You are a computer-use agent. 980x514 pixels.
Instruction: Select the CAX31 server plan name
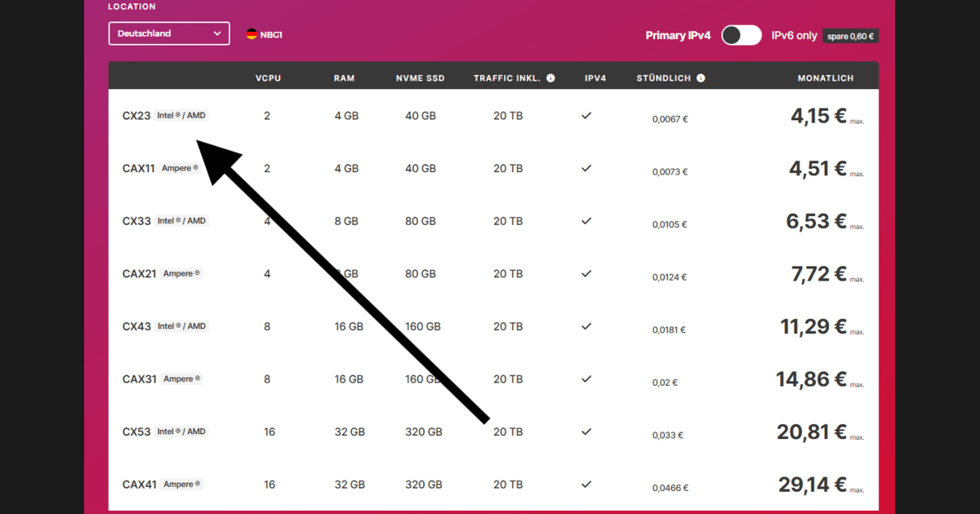(x=140, y=379)
